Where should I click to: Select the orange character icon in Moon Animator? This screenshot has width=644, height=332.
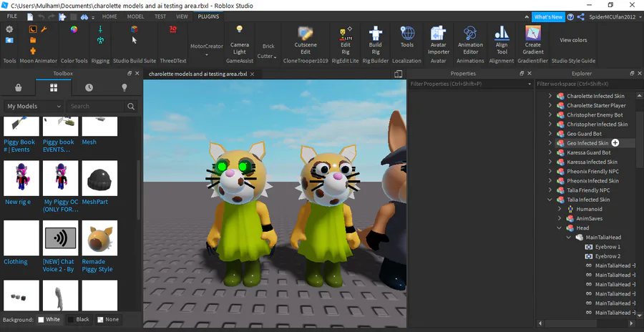33,51
